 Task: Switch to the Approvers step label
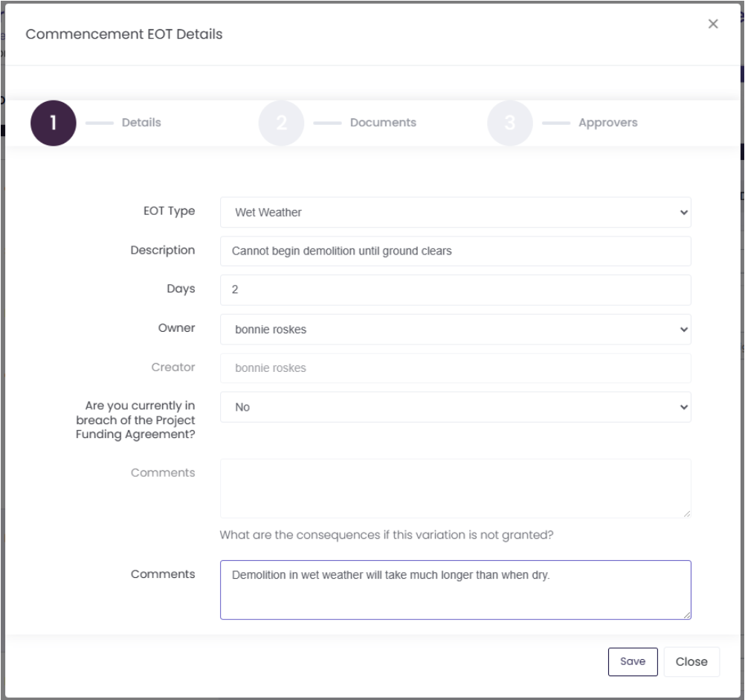tap(607, 123)
